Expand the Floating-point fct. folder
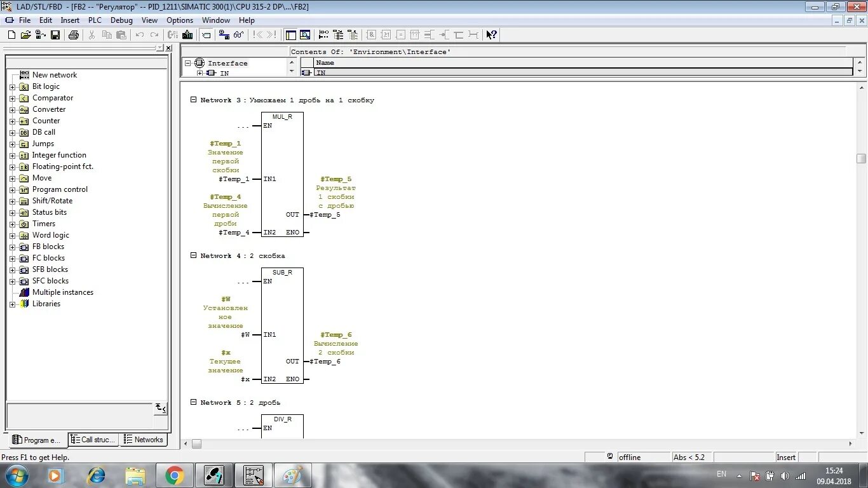 tap(12, 167)
